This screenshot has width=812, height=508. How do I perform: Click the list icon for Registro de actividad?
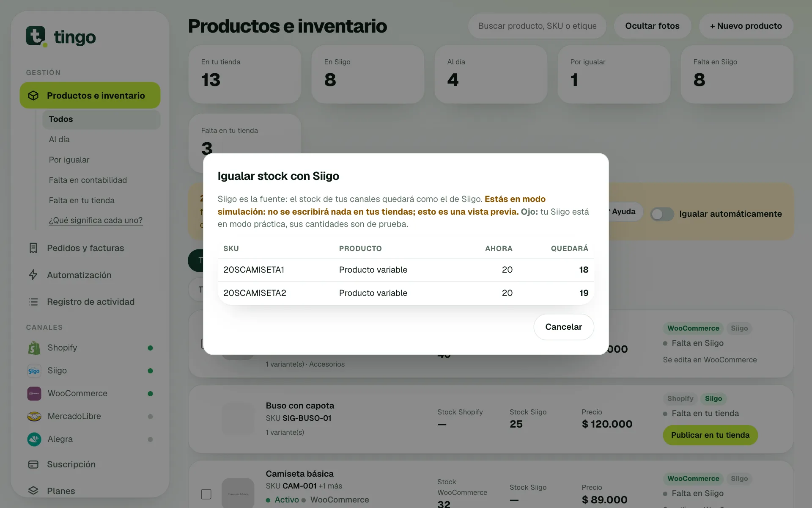(33, 302)
